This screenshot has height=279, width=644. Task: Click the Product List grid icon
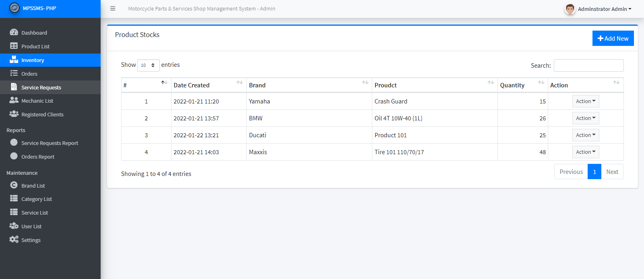click(14, 46)
